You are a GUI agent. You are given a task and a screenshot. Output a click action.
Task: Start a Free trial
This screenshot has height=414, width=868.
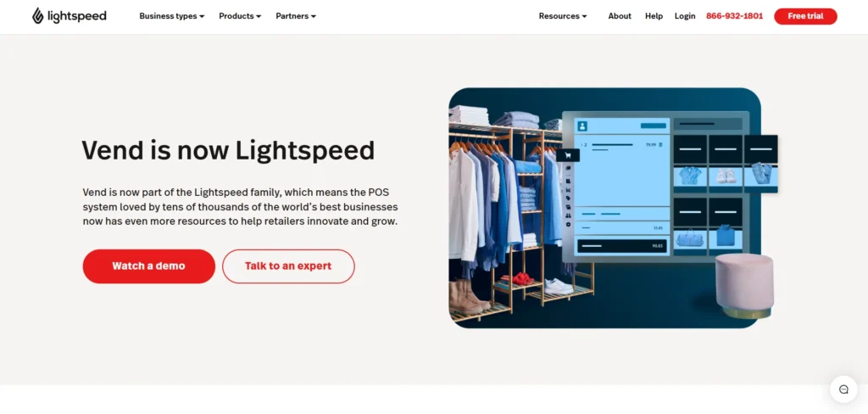[x=805, y=16]
